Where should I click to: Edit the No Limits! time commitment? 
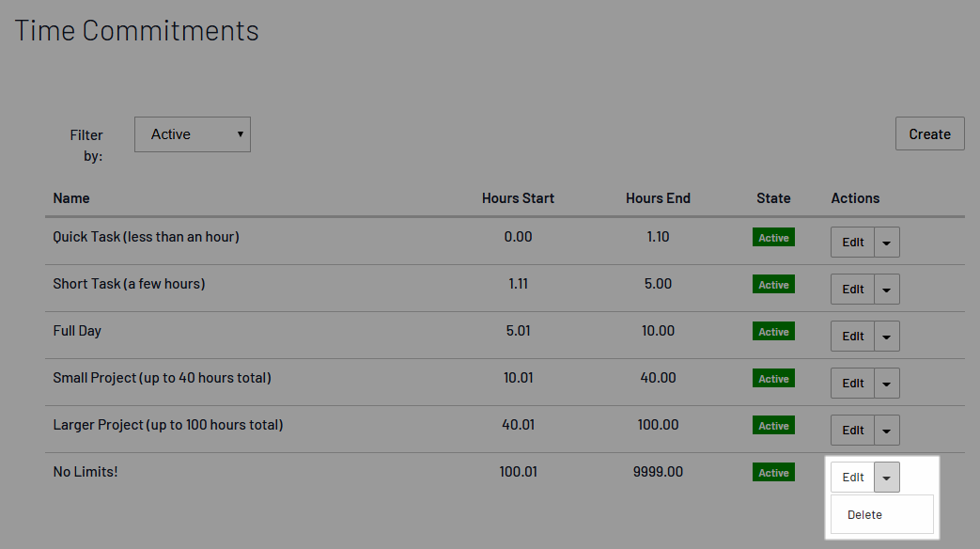(x=852, y=478)
